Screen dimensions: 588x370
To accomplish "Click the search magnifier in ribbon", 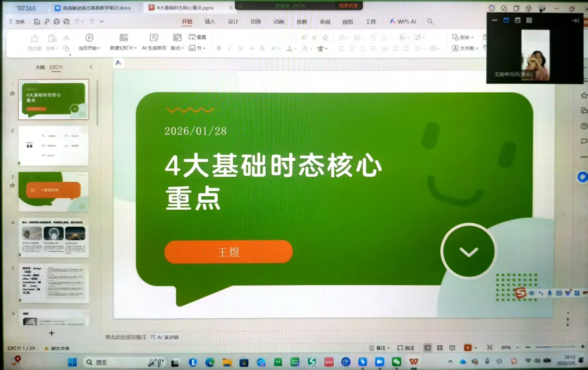I will point(430,22).
